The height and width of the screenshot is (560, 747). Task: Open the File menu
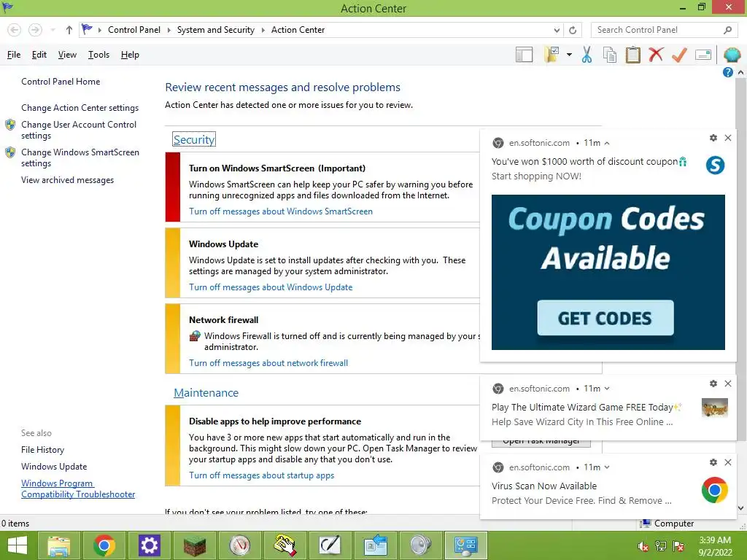[x=14, y=55]
